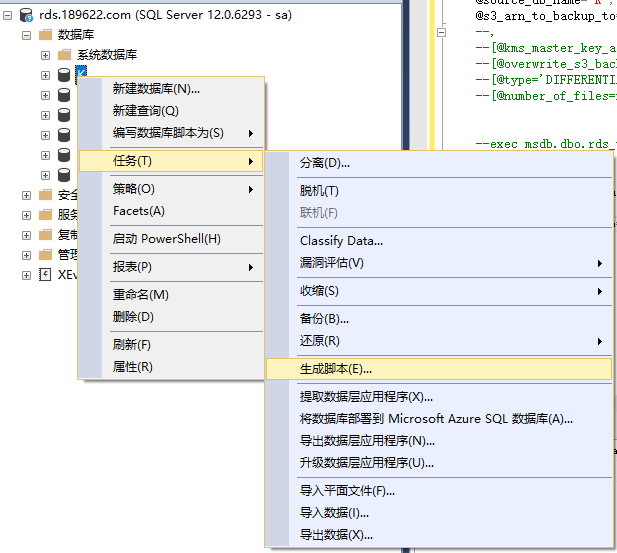Click the @s3_arn_to_backup_to line
Viewport: 617px width, 553px height.
pyautogui.click(x=546, y=16)
